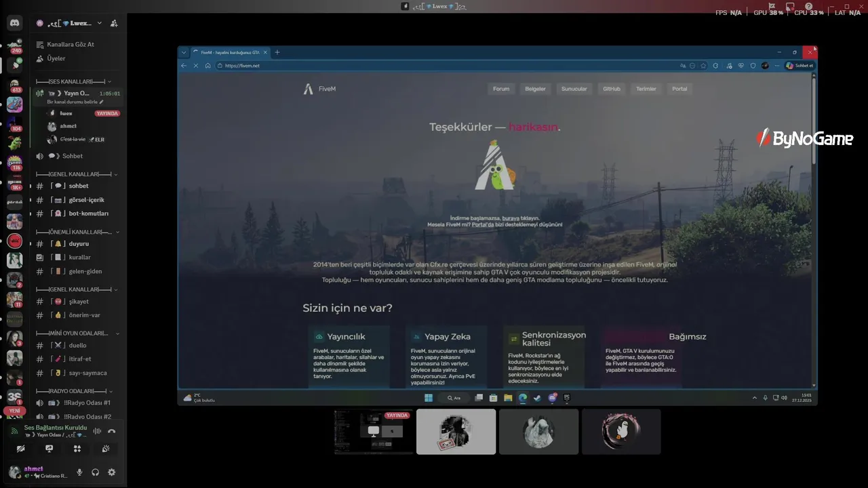Open the sayı-saymaca channel
Viewport: 868px width, 488px height.
coord(77,373)
